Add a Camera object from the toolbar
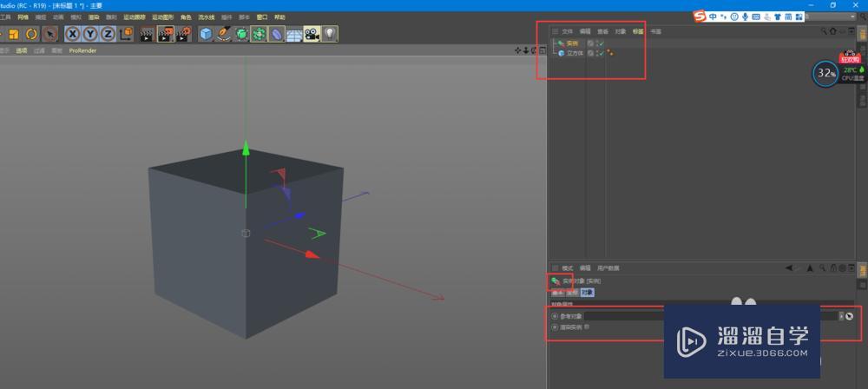868x389 pixels. tap(312, 35)
